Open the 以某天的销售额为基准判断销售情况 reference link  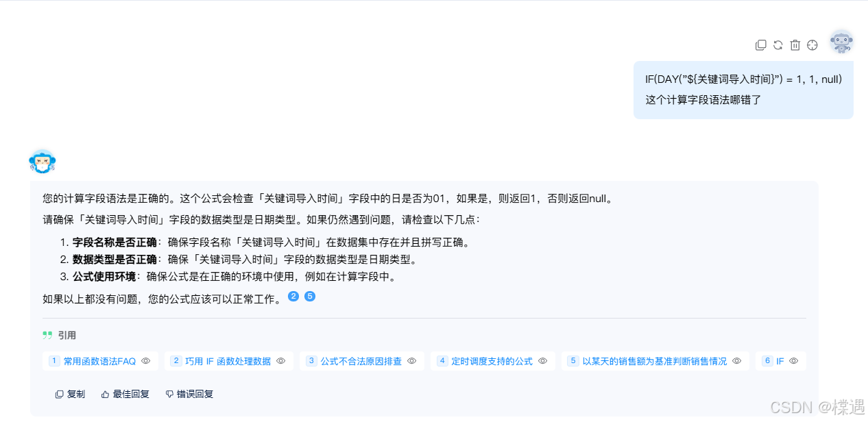click(x=655, y=361)
